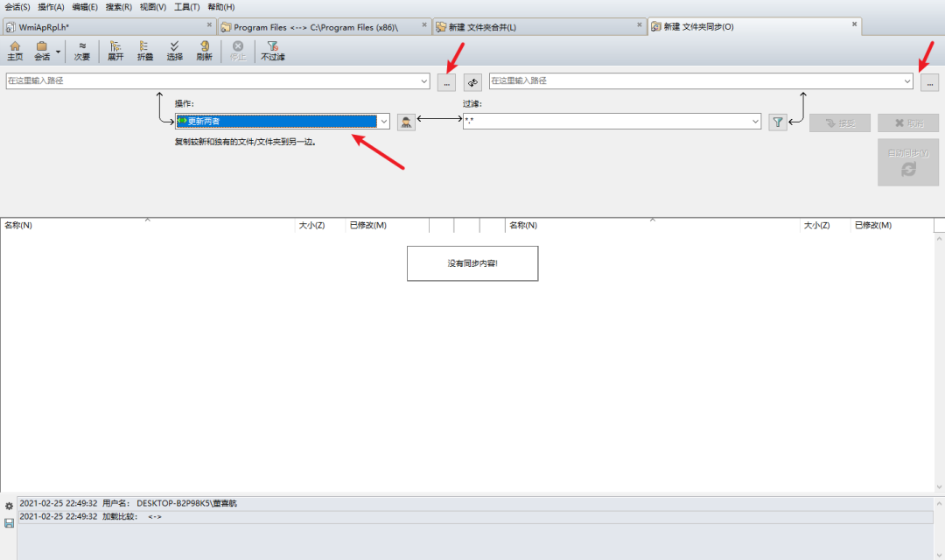This screenshot has height=560, width=945.
Task: Click file list scrollbar up arrow
Action: pyautogui.click(x=939, y=239)
